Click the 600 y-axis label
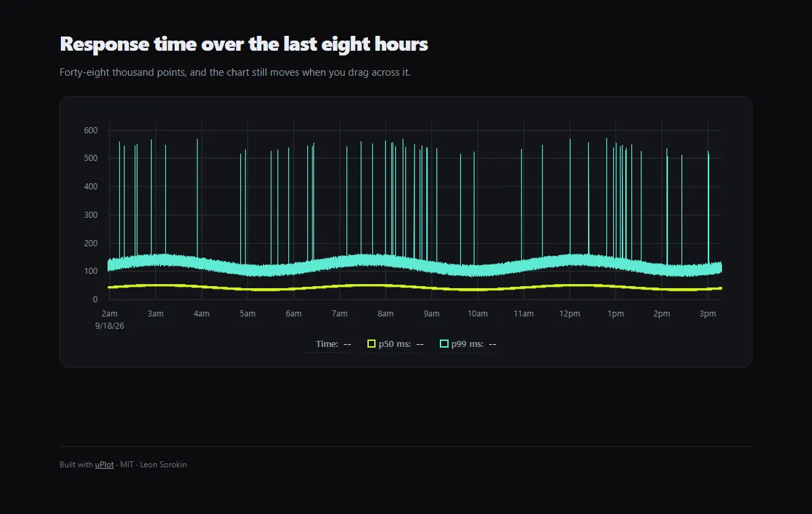Screen dimensions: 812x514 click(91, 131)
